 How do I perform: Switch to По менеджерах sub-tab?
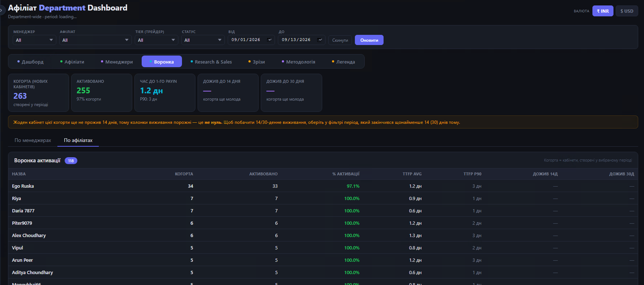click(x=33, y=140)
